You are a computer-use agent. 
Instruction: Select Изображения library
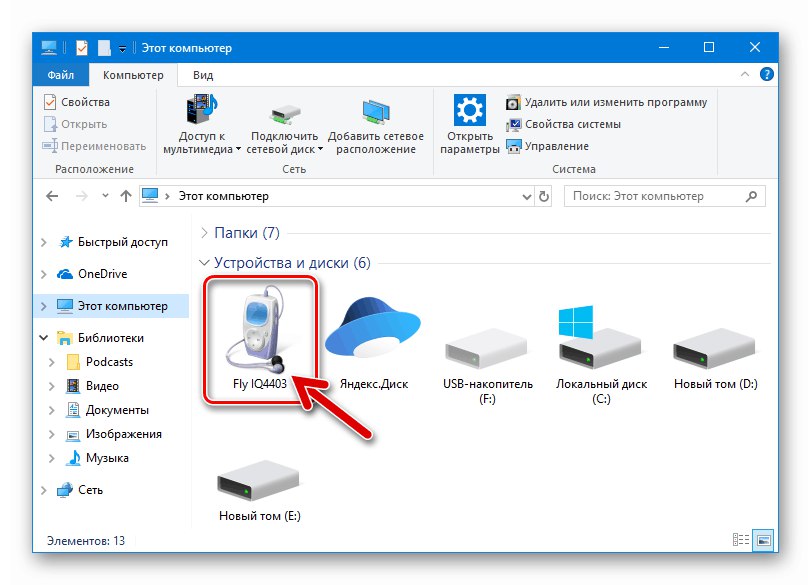(x=114, y=434)
